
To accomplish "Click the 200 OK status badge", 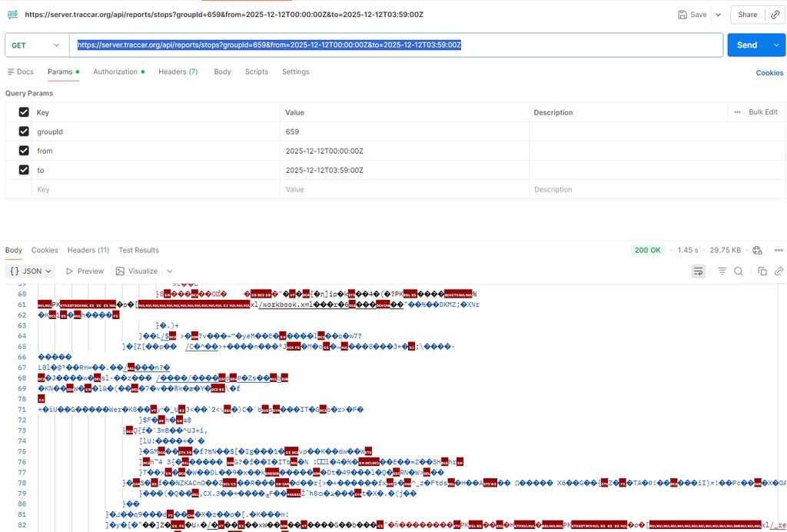I will 647,250.
